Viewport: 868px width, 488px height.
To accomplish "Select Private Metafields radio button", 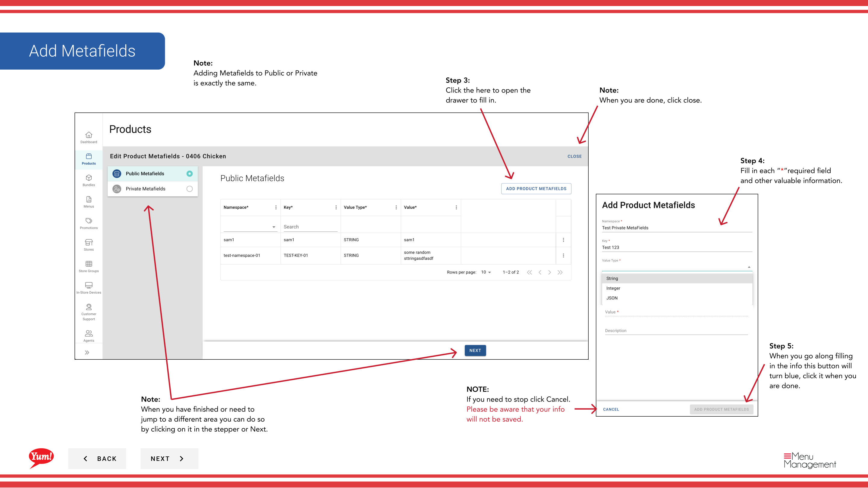I will coord(190,189).
